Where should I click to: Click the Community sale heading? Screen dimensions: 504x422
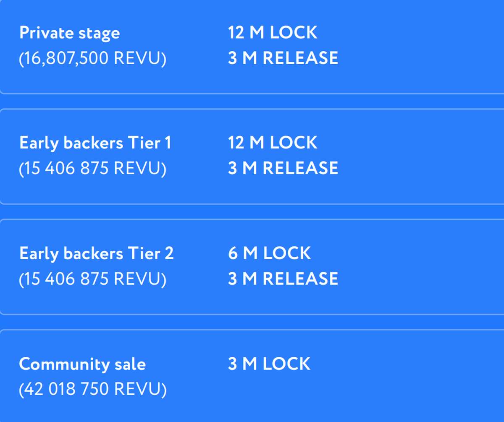click(82, 364)
